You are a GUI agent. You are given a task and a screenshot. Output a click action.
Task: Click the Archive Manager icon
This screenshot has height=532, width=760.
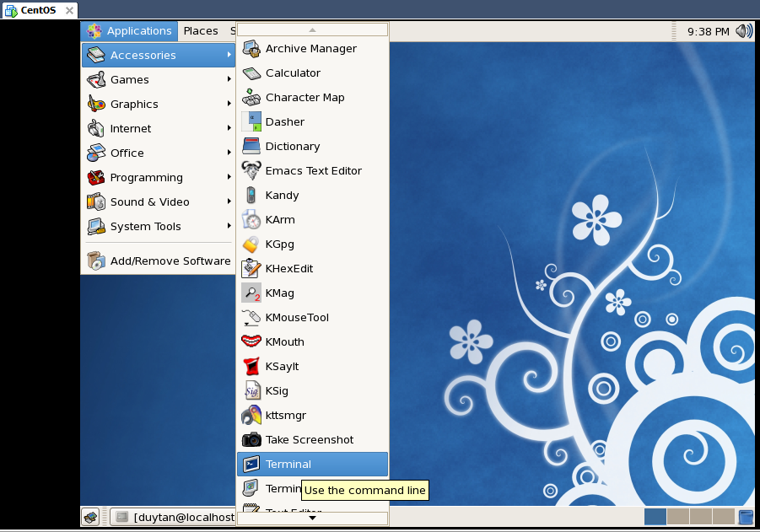tap(251, 48)
